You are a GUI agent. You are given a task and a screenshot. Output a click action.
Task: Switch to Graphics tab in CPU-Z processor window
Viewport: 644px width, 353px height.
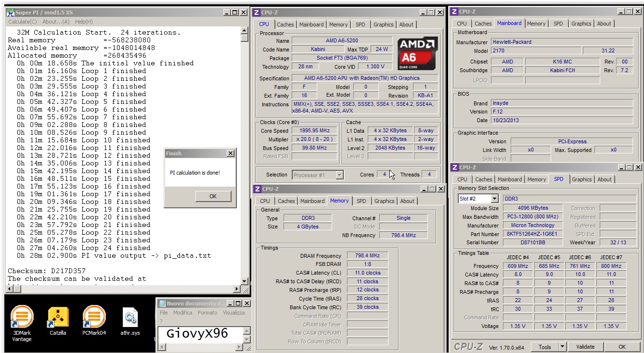click(383, 25)
